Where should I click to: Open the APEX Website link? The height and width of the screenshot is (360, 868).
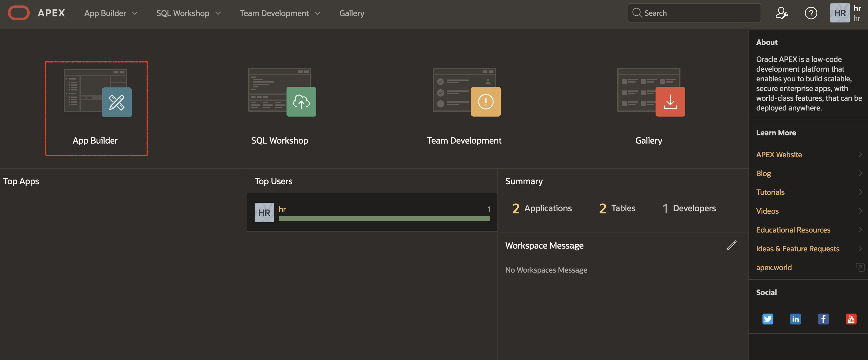pos(779,155)
